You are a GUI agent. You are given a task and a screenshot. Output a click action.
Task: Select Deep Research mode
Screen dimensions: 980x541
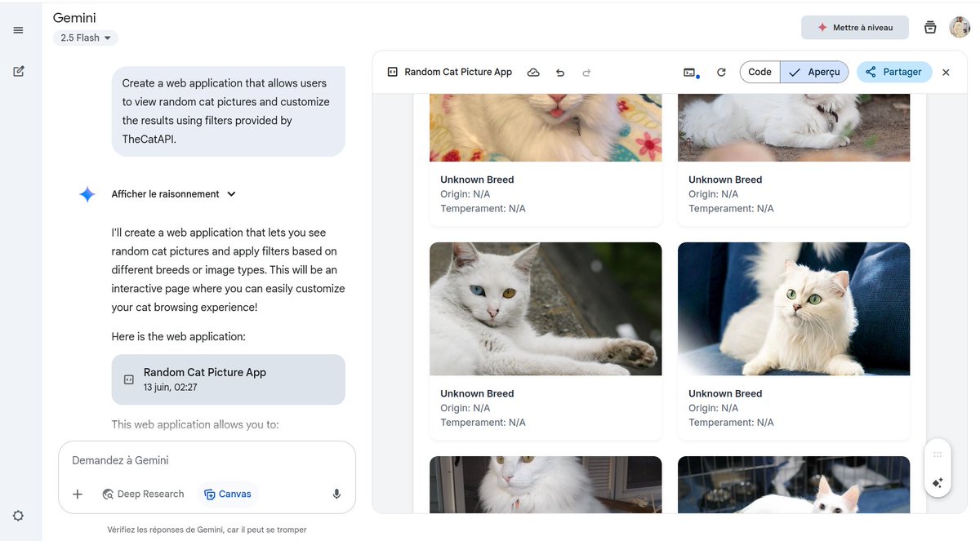click(x=143, y=494)
